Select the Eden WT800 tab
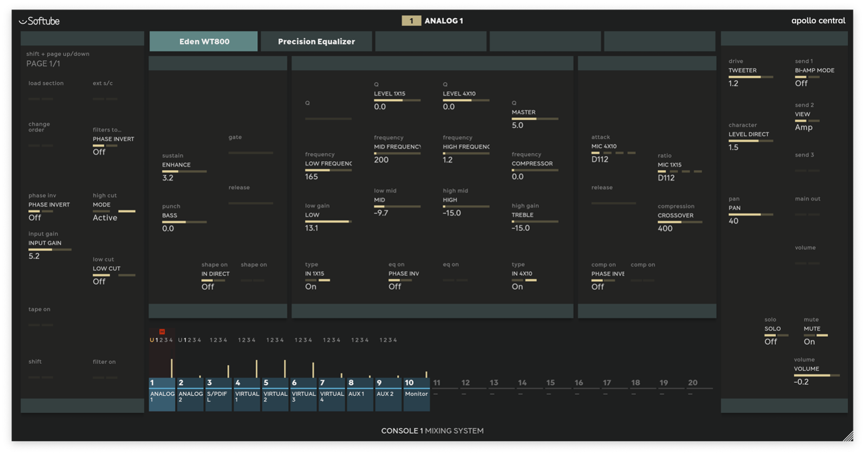This screenshot has height=458, width=868. [x=203, y=41]
